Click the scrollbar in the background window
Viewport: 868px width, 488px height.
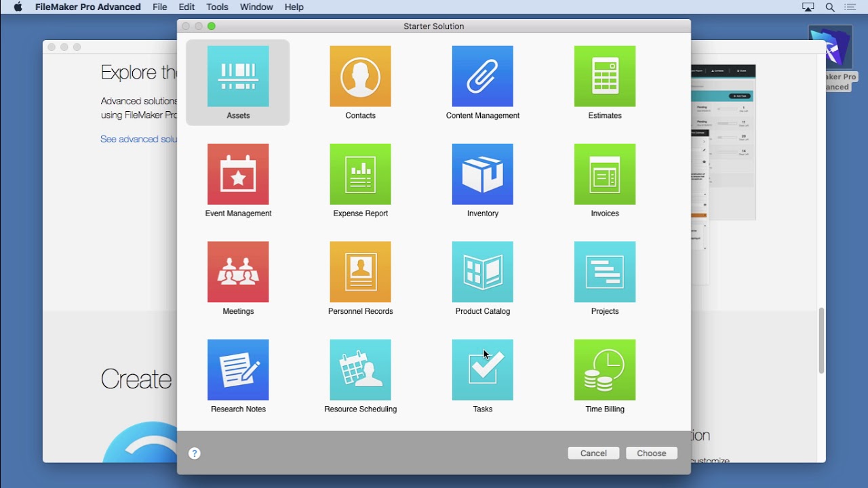click(x=821, y=340)
